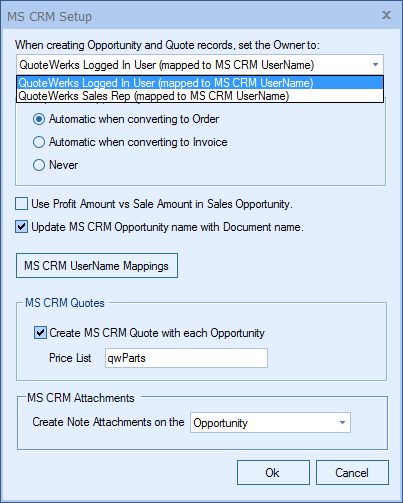Click the arrow beside Opportunity combo box
The height and width of the screenshot is (503, 403).
pyautogui.click(x=342, y=423)
